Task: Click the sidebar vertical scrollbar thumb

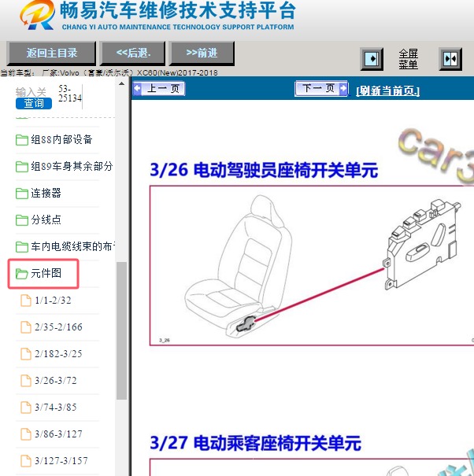Action: 121,330
